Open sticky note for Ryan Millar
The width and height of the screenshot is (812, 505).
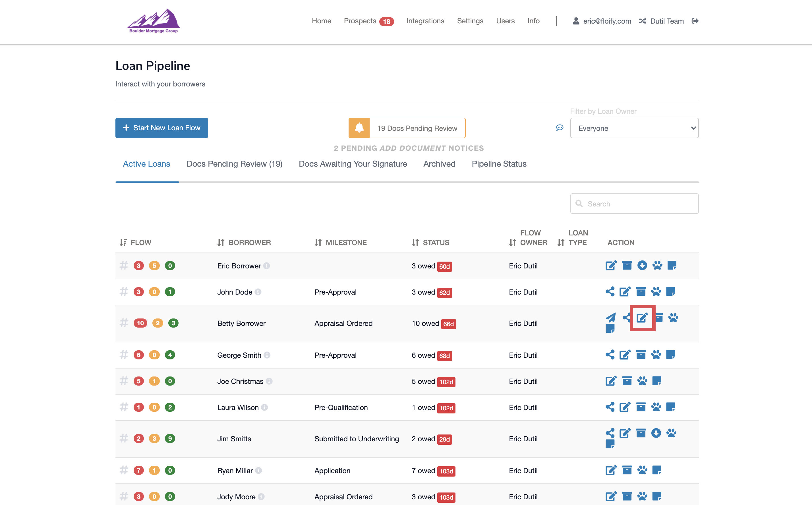tap(657, 470)
